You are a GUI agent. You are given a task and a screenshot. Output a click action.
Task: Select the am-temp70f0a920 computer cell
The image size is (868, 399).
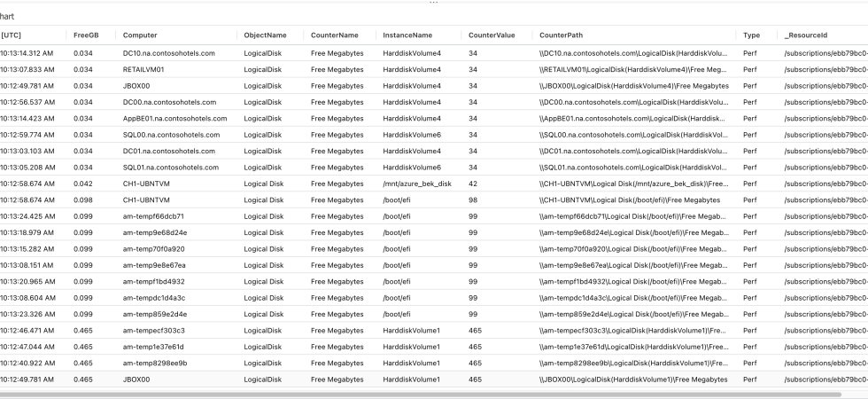tap(154, 249)
